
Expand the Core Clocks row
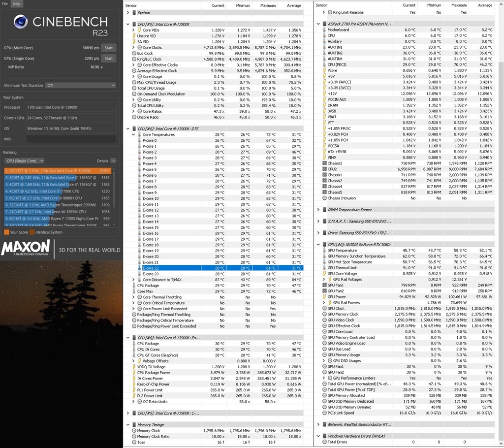(133, 48)
